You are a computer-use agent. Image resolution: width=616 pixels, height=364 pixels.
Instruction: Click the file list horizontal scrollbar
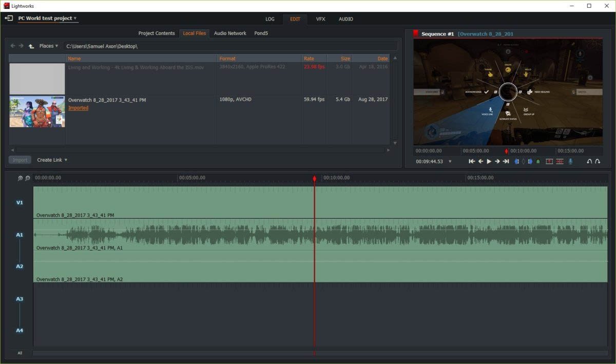coord(200,150)
